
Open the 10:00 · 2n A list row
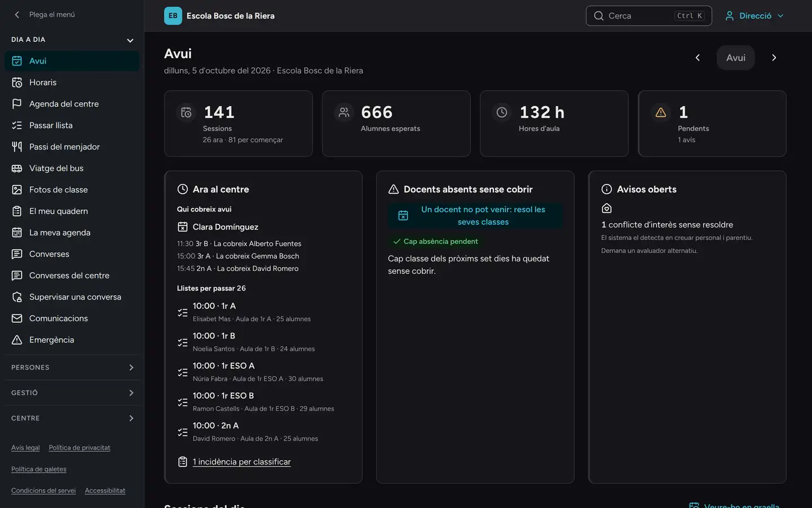[263, 431]
